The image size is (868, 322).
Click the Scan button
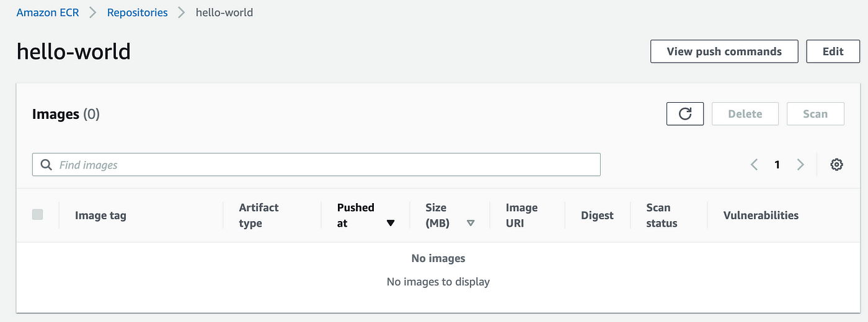[x=815, y=114]
